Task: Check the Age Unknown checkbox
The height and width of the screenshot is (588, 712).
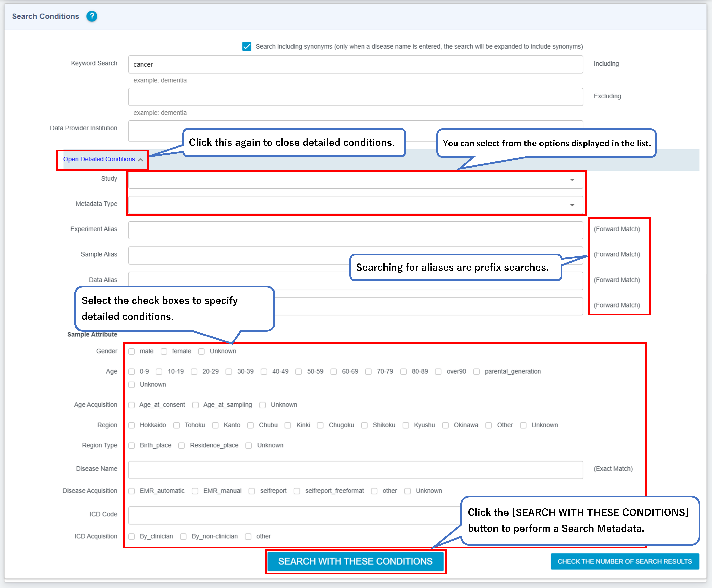Action: coord(132,385)
